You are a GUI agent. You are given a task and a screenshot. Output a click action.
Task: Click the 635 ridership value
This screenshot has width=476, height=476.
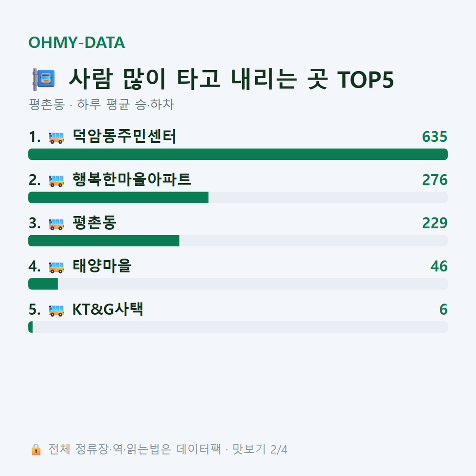click(x=435, y=137)
